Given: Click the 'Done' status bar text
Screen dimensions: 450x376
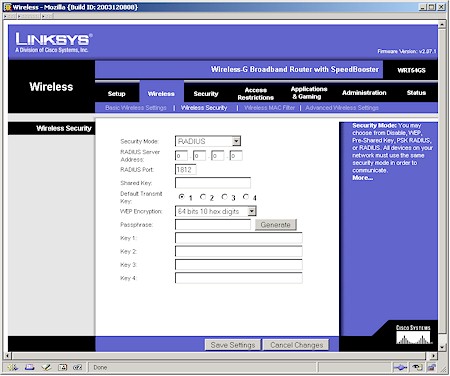Looking at the screenshot, I should tap(100, 367).
